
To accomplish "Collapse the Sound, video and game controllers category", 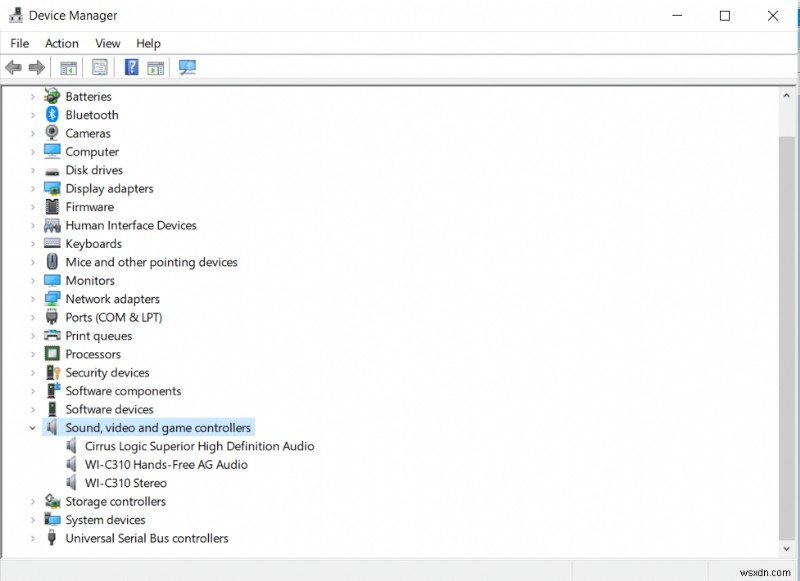I will (34, 427).
